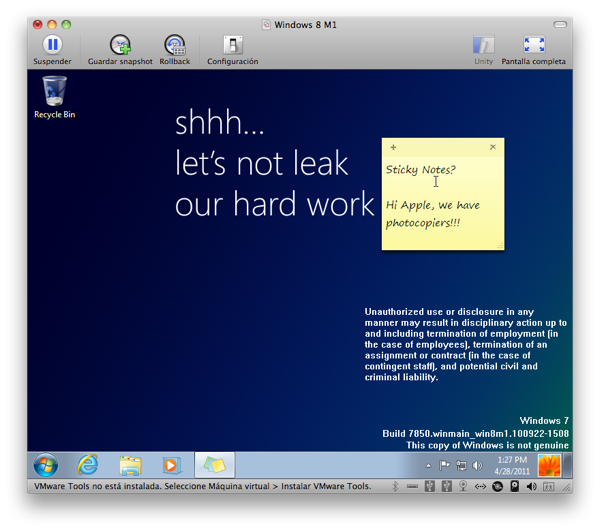This screenshot has height=531, width=600.
Task: Click the 'shhh...' wallpaper text
Action: 220,122
